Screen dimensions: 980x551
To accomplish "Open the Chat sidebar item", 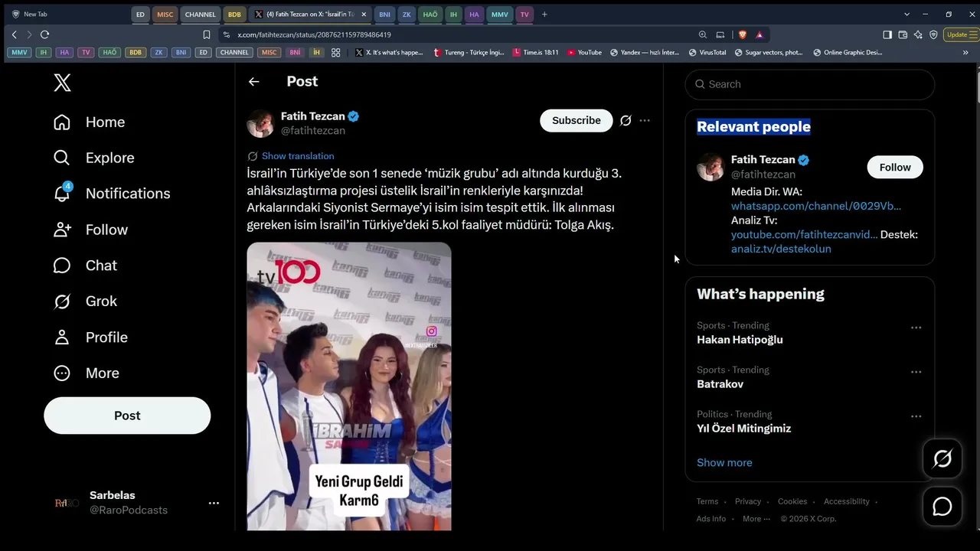I will pos(85,266).
